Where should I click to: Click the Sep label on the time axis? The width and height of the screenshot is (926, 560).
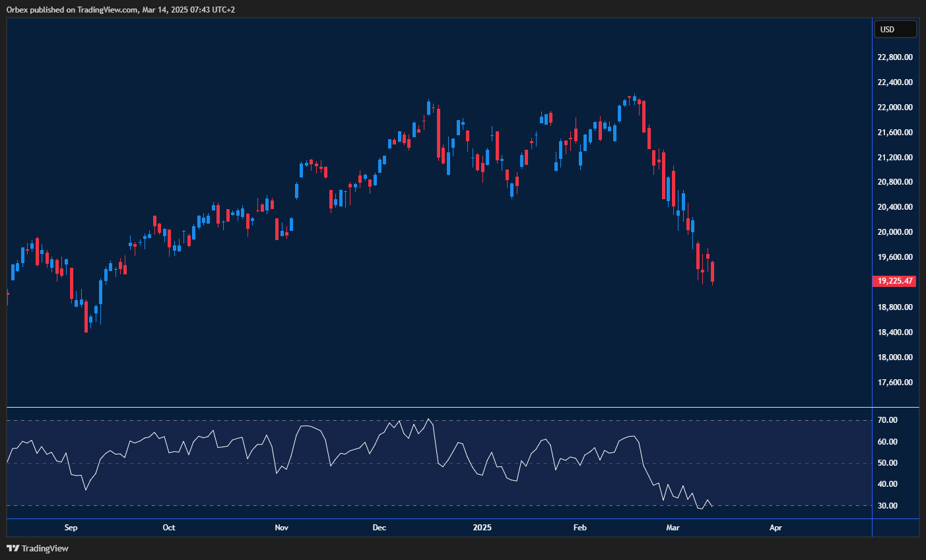point(71,528)
